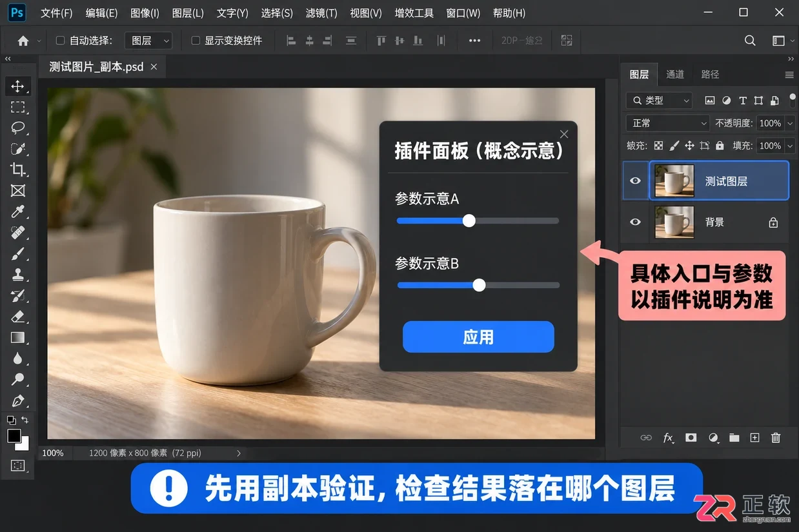Open the 不透明度 100% dropdown arrow
The height and width of the screenshot is (532, 799).
(790, 123)
